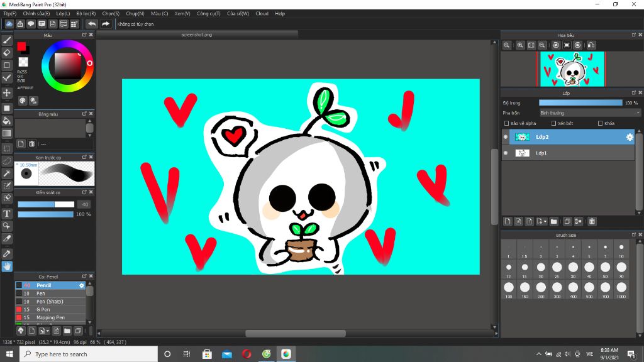
Task: Zoom in on the navigator panel
Action: (x=520, y=45)
